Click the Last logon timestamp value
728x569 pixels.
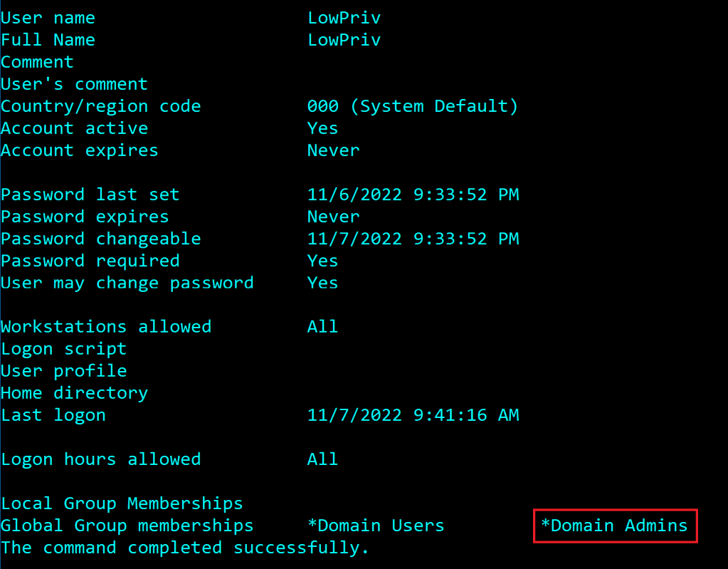(413, 415)
